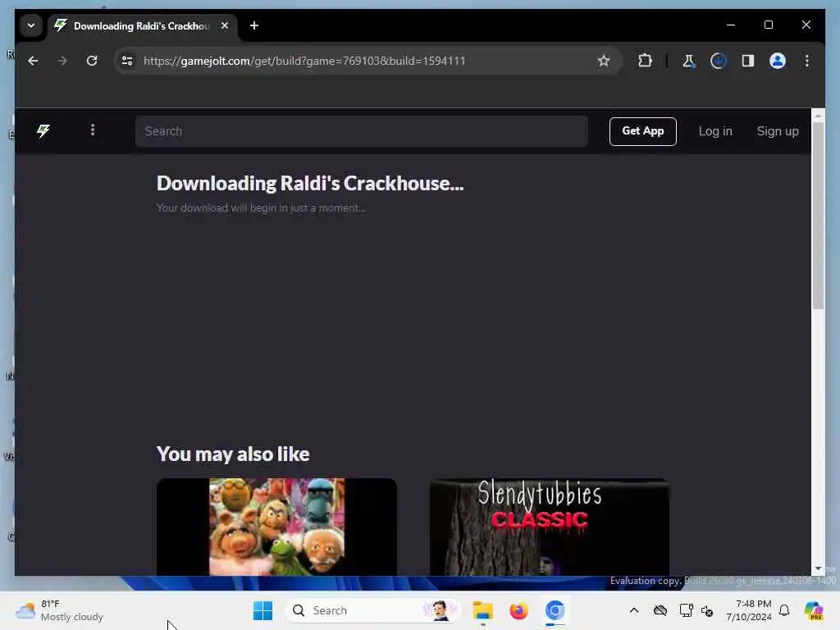
Task: Click the scrollbar down arrow
Action: pos(818,568)
